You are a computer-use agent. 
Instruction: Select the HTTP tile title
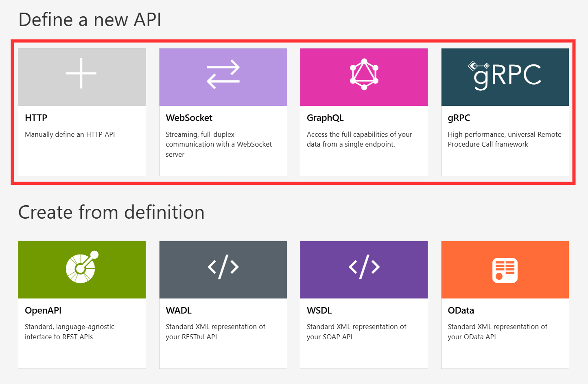pyautogui.click(x=36, y=118)
